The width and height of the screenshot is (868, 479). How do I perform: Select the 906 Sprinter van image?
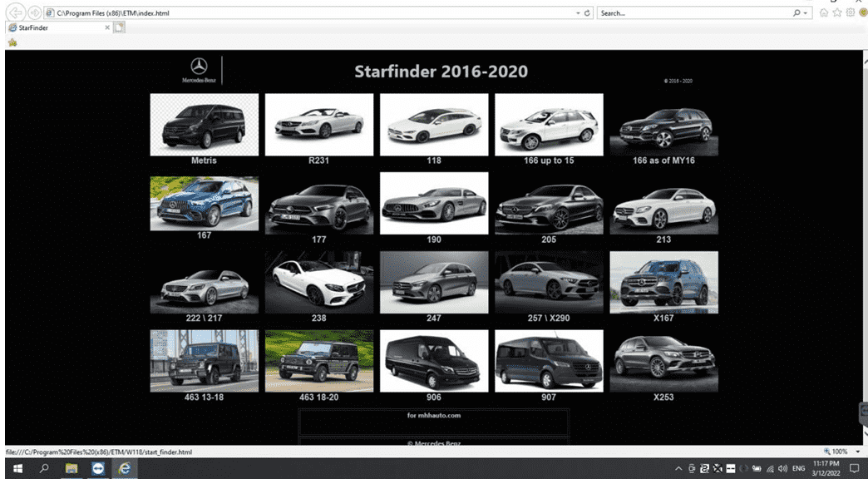click(x=434, y=361)
